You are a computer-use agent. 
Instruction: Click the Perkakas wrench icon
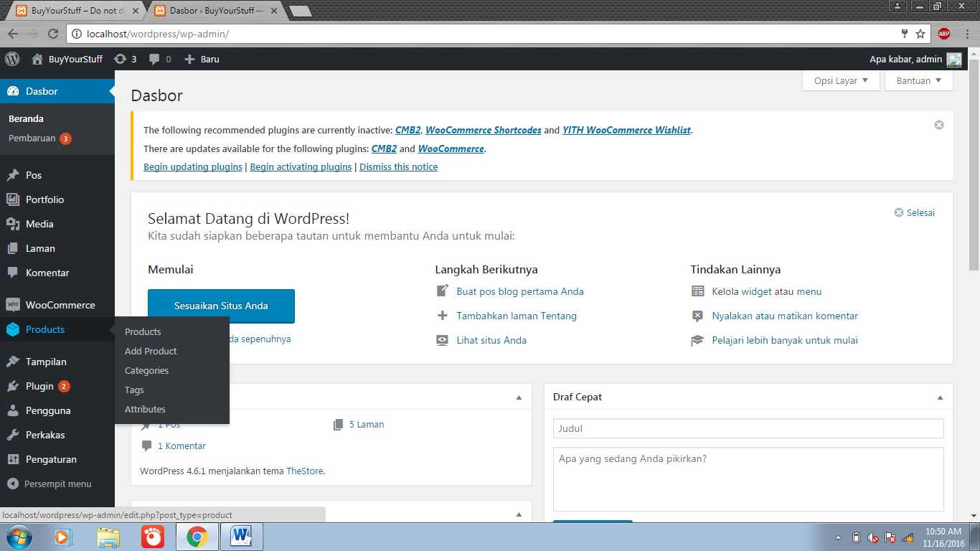tap(12, 435)
